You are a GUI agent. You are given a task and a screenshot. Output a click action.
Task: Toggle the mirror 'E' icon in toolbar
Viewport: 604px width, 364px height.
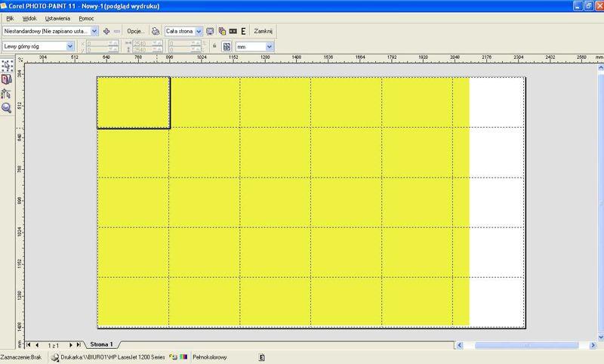(243, 32)
